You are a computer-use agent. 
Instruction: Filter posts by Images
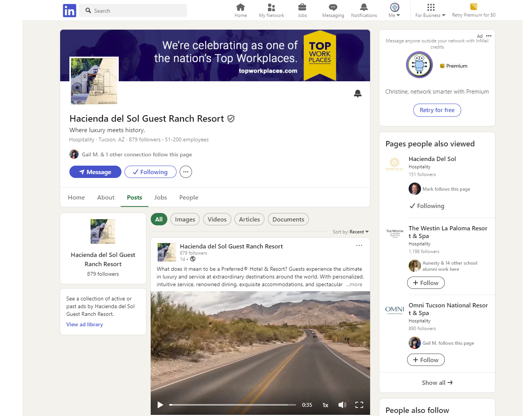click(x=185, y=219)
